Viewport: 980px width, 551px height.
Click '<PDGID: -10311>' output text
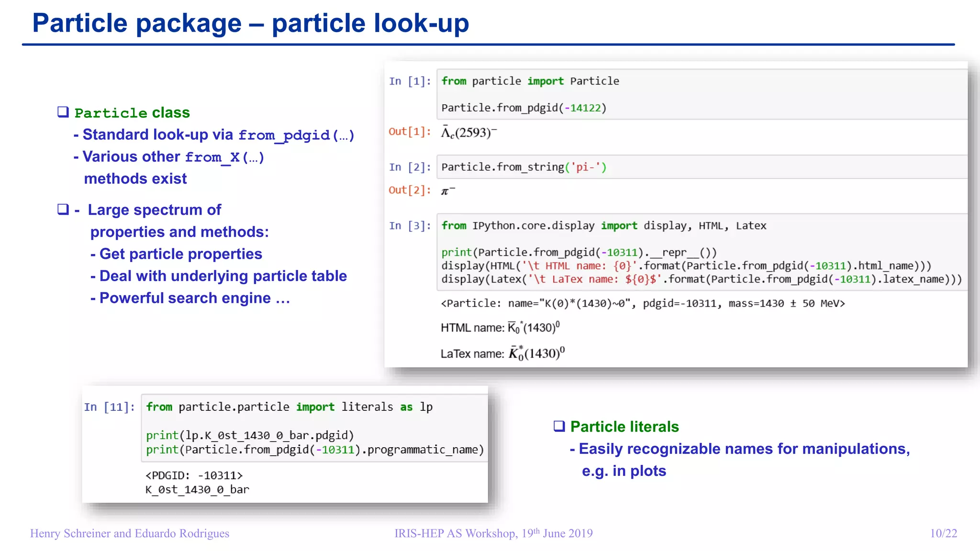tap(194, 475)
